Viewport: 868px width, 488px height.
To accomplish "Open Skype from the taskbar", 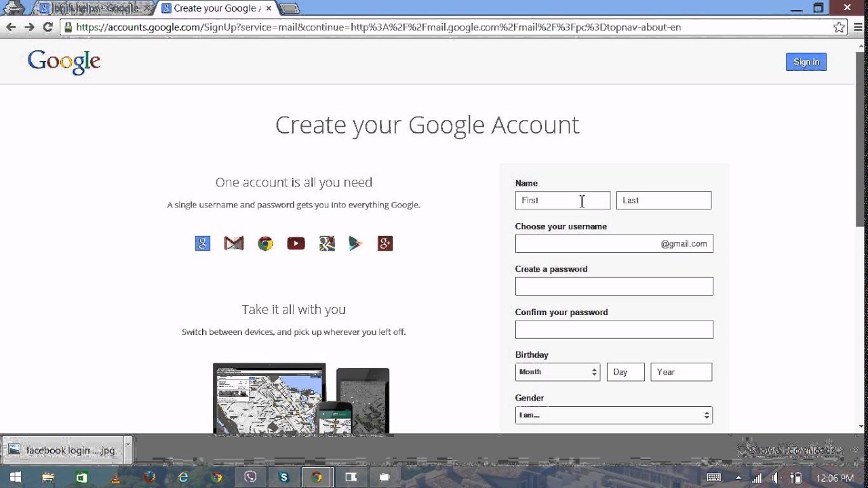I will [x=283, y=477].
